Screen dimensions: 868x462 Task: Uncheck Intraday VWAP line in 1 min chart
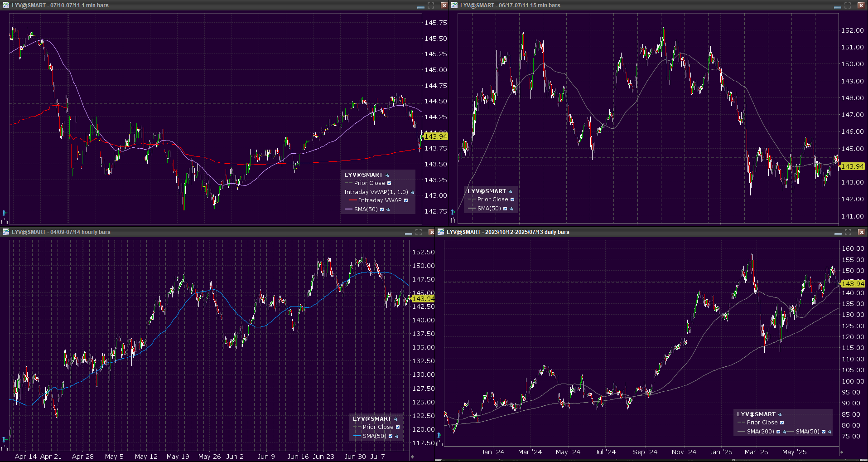click(x=406, y=200)
